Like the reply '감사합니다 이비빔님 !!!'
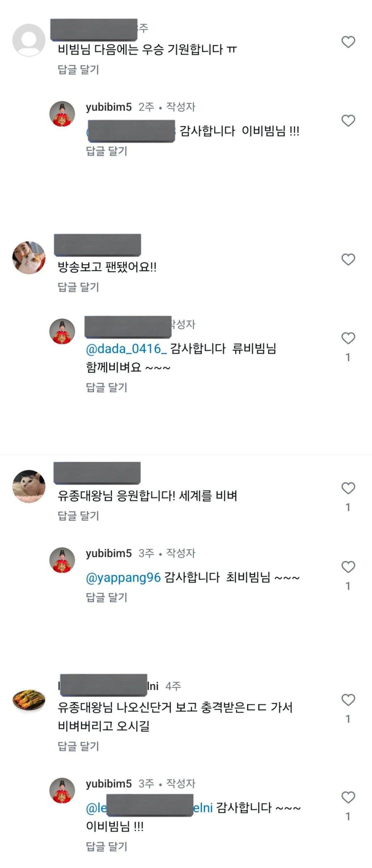The height and width of the screenshot is (868, 372). coord(348,121)
